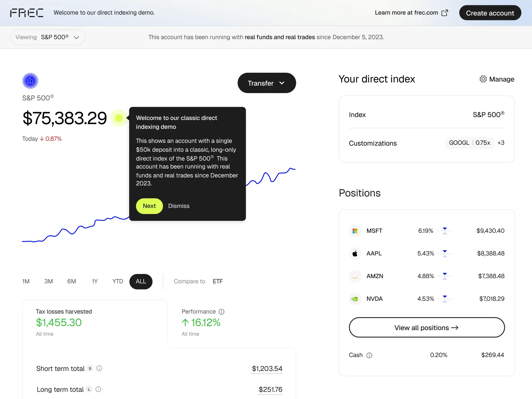Click the tax losses harvested amount $1,455.30

pos(59,322)
